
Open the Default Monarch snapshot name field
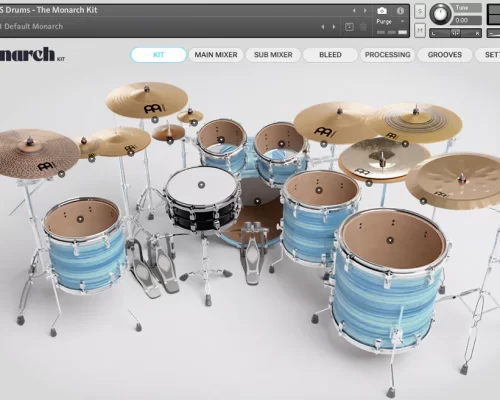point(34,26)
